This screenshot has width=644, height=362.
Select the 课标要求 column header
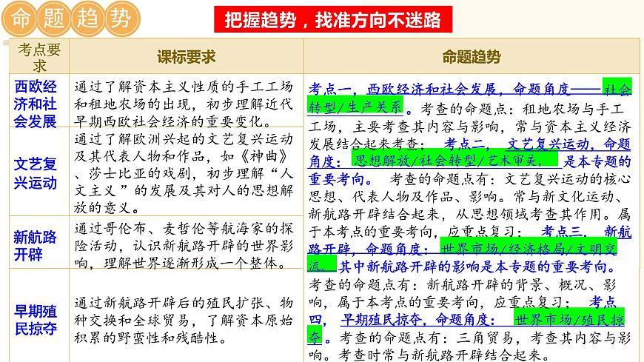(187, 57)
